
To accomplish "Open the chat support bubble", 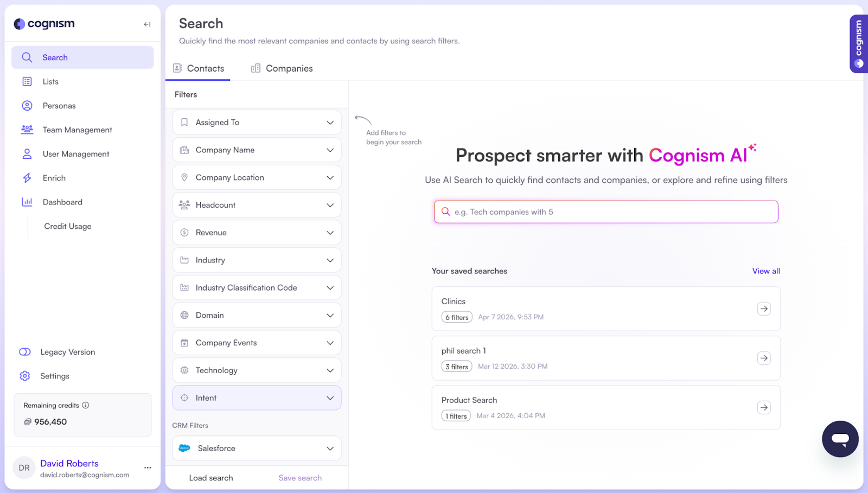I will click(x=840, y=439).
